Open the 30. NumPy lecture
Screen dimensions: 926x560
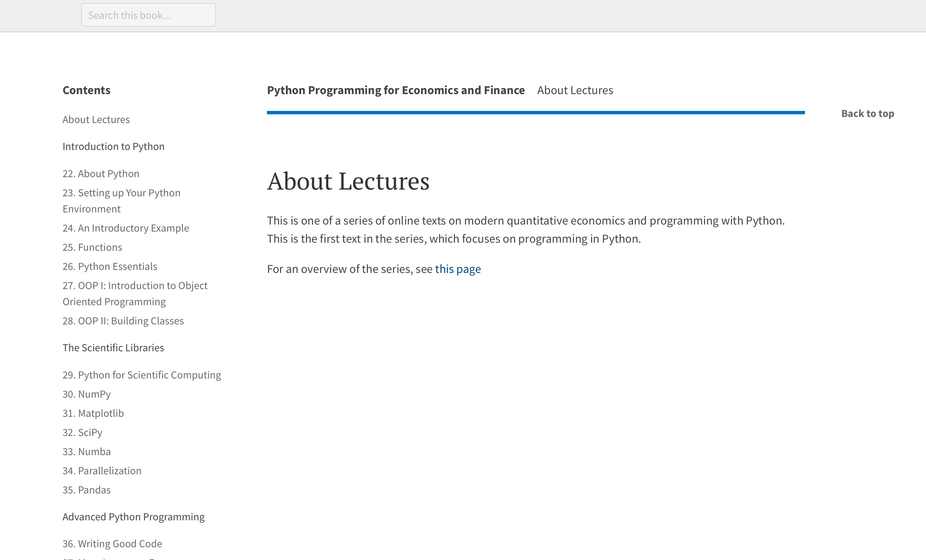pos(86,394)
